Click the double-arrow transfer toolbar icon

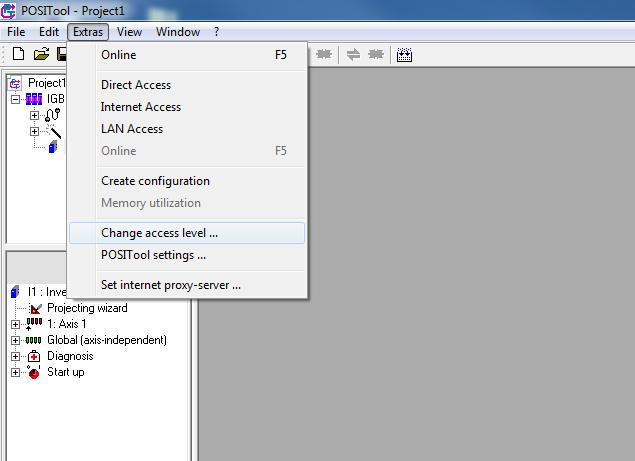(353, 54)
